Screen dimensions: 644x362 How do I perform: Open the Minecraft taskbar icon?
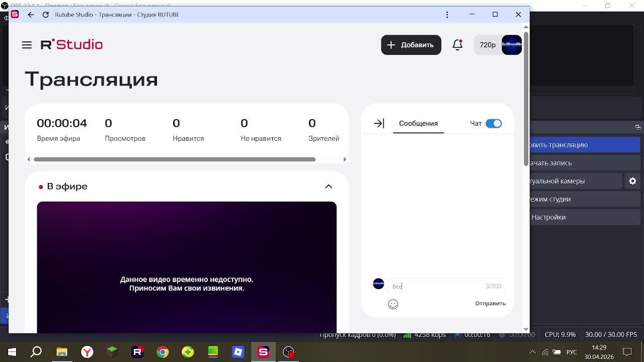112,352
